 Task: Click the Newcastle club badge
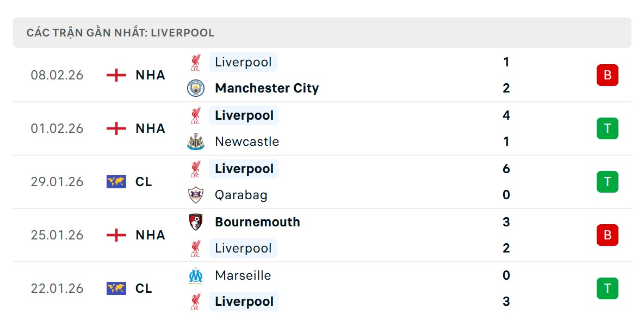[x=195, y=141]
